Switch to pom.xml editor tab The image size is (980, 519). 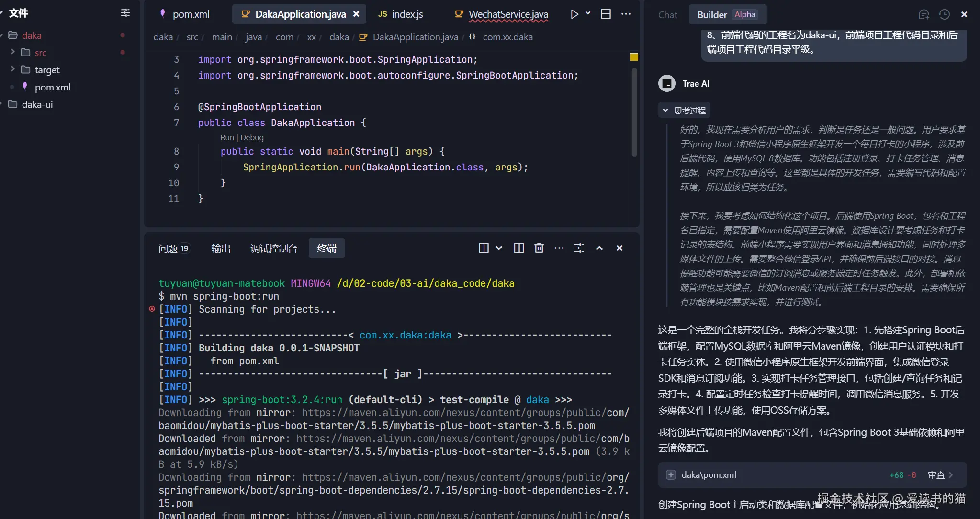(185, 14)
